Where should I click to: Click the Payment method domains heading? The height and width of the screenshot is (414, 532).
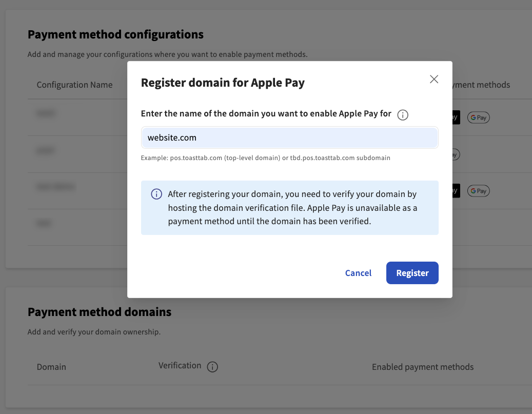coord(100,312)
